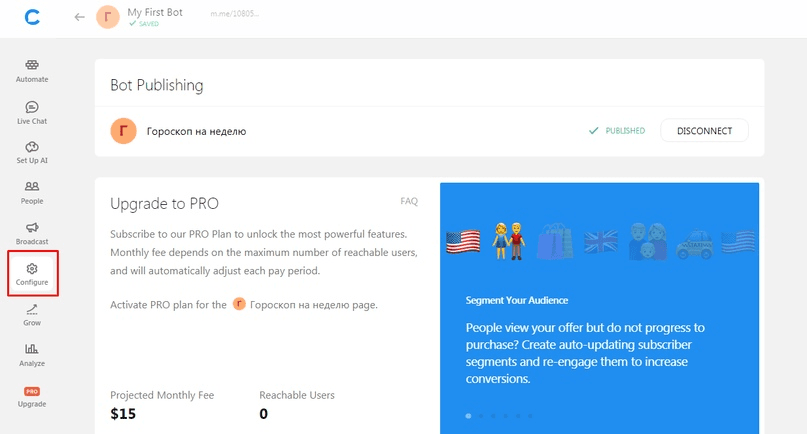
Task: Click the Chatfuel logo at top left
Action: (32, 18)
